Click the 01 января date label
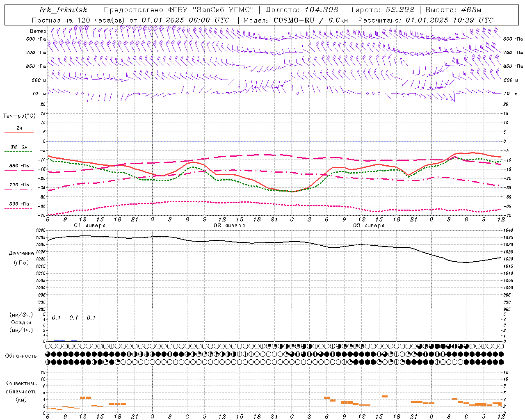The image size is (525, 420). pos(89,226)
